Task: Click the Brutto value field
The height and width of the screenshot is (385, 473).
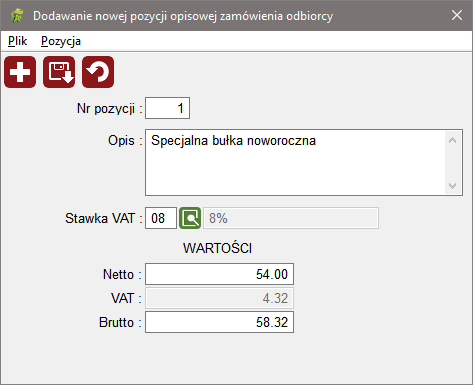Action: (x=219, y=322)
